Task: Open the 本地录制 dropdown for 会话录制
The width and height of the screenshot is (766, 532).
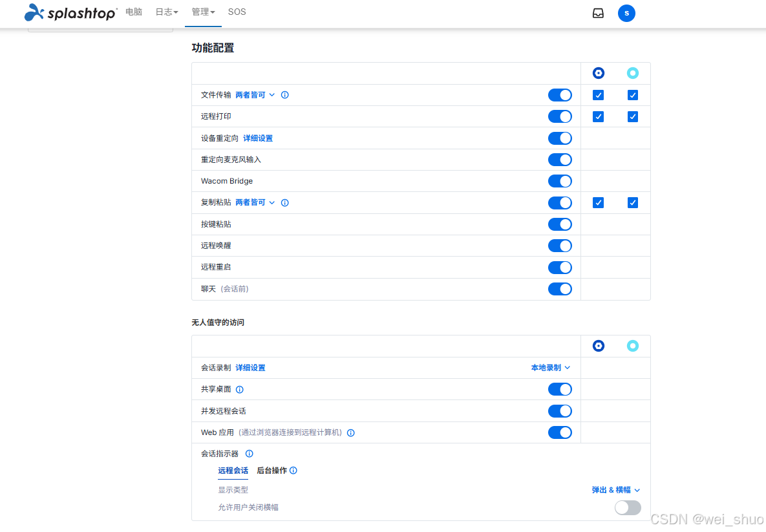Action: (x=551, y=367)
